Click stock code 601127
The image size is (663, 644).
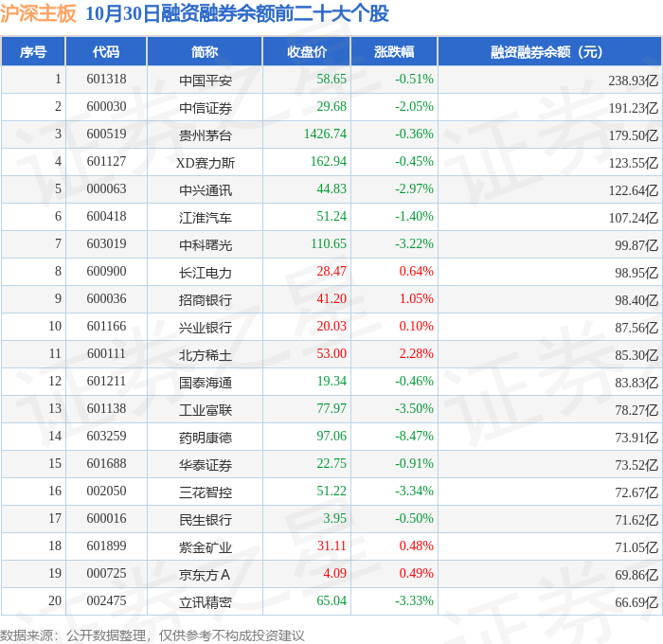tap(106, 162)
